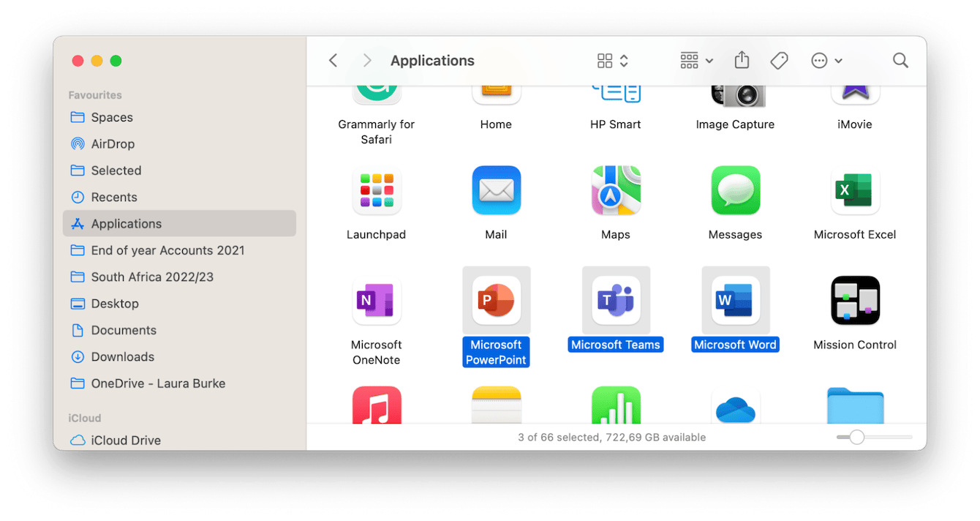Select the yellow Notes app icon
The height and width of the screenshot is (521, 980).
point(496,405)
